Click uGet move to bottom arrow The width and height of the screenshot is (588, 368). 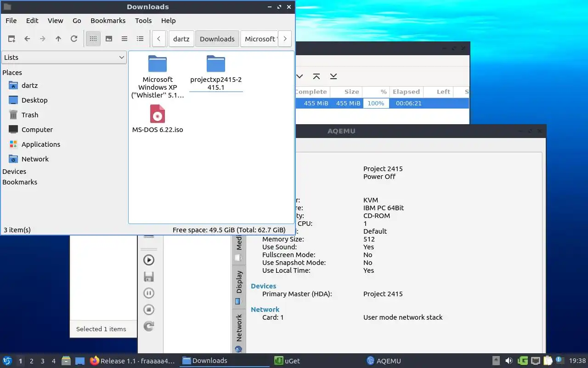(334, 76)
